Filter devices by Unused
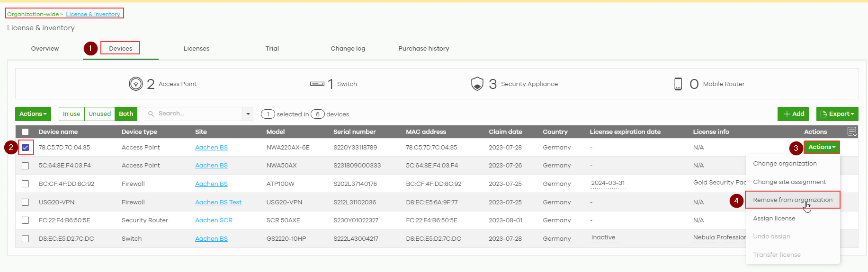 tap(99, 114)
